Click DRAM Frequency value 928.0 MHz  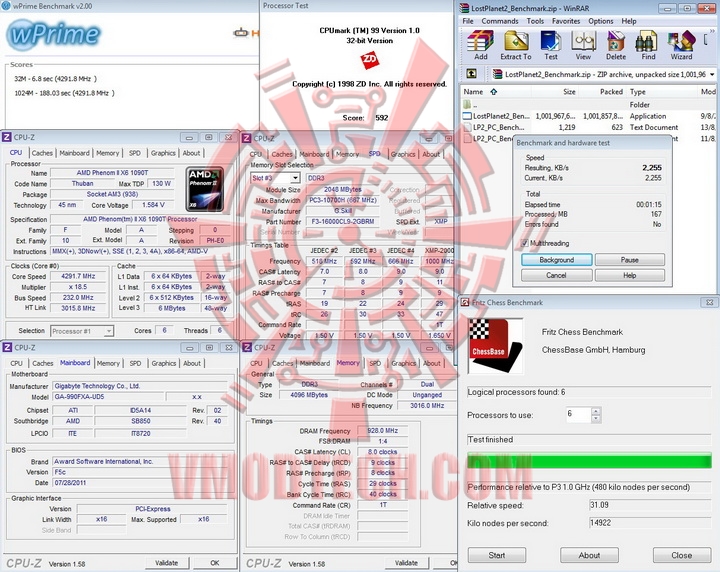point(382,431)
